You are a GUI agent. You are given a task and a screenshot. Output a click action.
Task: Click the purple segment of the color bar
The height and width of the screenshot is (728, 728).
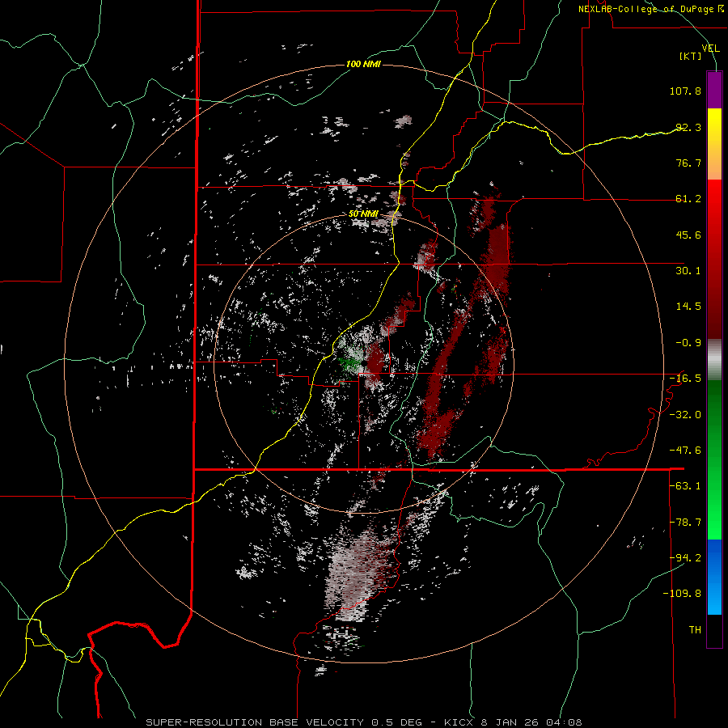pos(714,90)
